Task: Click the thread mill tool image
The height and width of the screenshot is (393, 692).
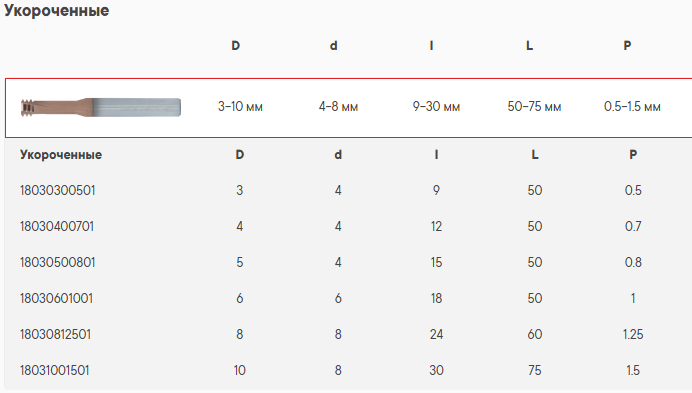Action: coord(101,107)
